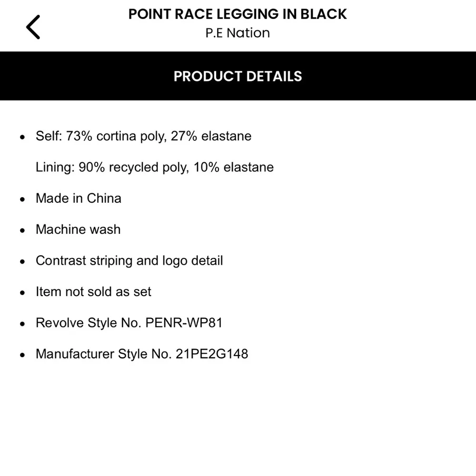The width and height of the screenshot is (476, 476).
Task: Click the black PRODUCT DETAILS header bar
Action: tap(238, 76)
